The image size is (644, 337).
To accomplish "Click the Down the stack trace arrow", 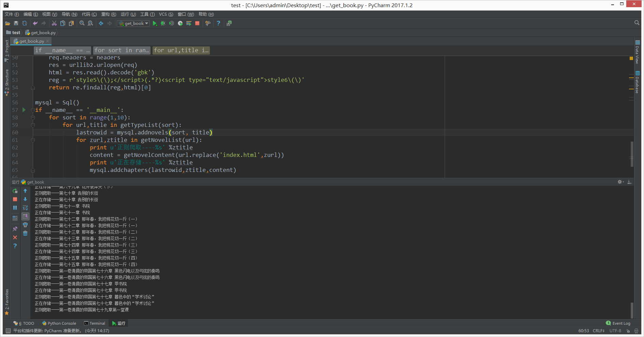I will point(25,199).
